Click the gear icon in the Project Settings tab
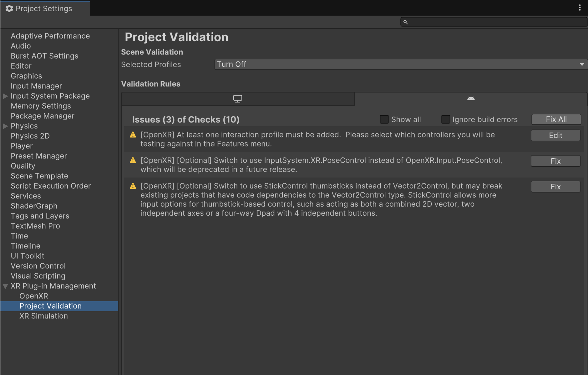Viewport: 588px width, 375px height. tap(10, 8)
